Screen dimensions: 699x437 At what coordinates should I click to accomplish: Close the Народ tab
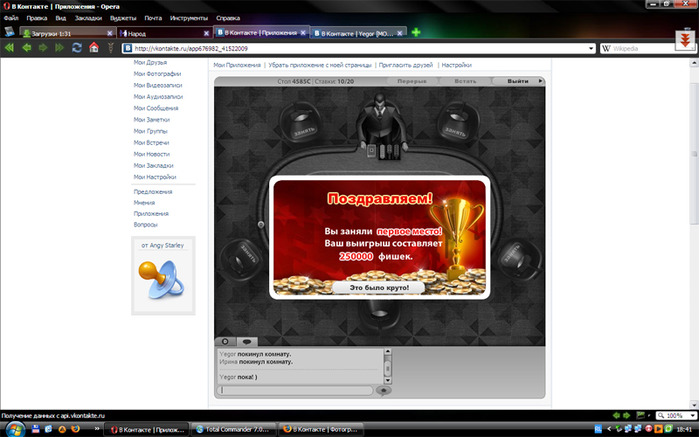206,33
